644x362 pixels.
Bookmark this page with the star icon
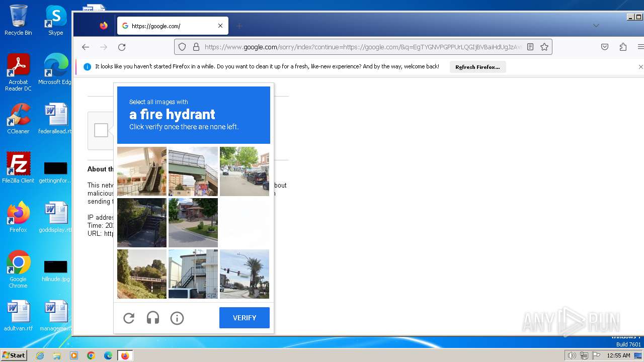(x=544, y=47)
